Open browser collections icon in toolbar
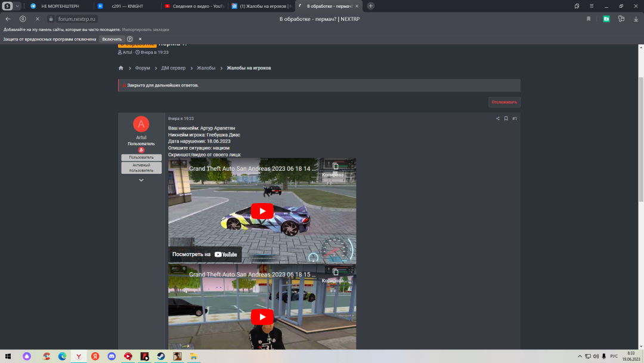Viewport: 644px width, 363px height. (621, 19)
